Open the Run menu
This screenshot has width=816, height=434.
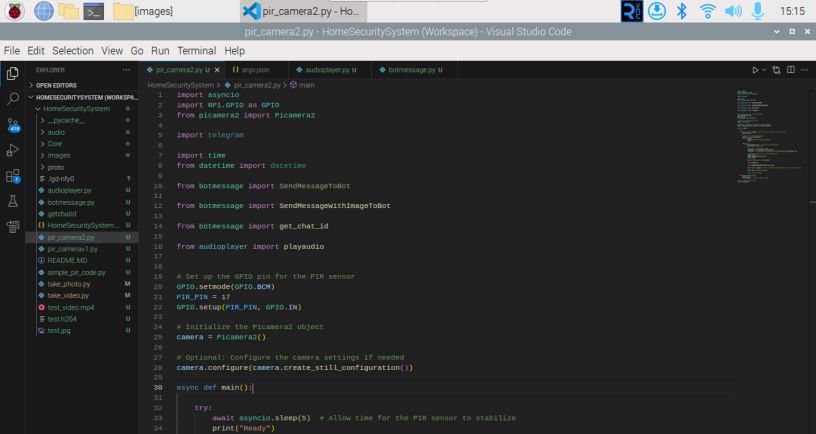click(x=160, y=50)
